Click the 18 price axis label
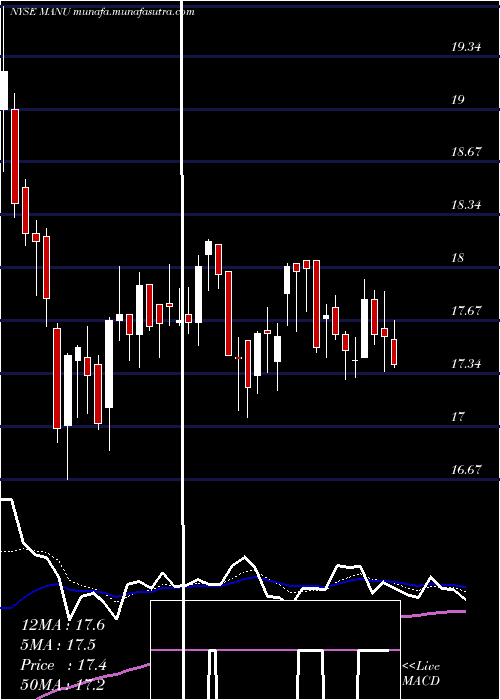The width and height of the screenshot is (500, 700). coord(458,258)
